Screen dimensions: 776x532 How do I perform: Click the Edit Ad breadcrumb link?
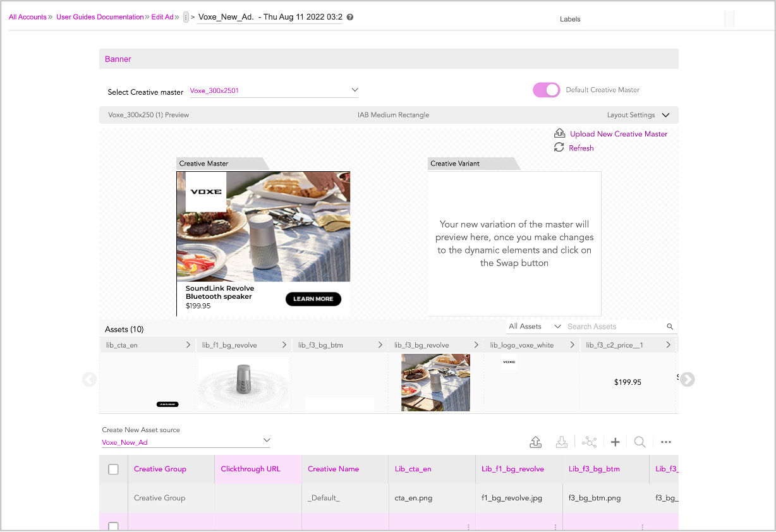coord(162,17)
